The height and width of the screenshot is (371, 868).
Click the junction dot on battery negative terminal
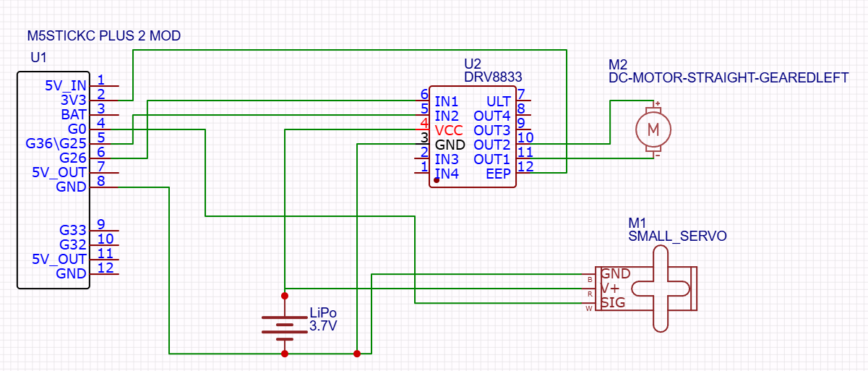285,354
